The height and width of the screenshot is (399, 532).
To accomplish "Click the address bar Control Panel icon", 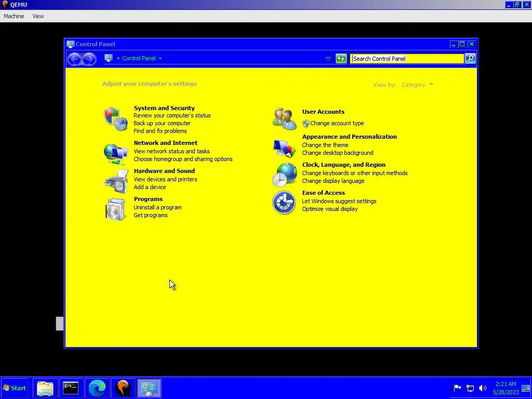I will click(x=109, y=58).
